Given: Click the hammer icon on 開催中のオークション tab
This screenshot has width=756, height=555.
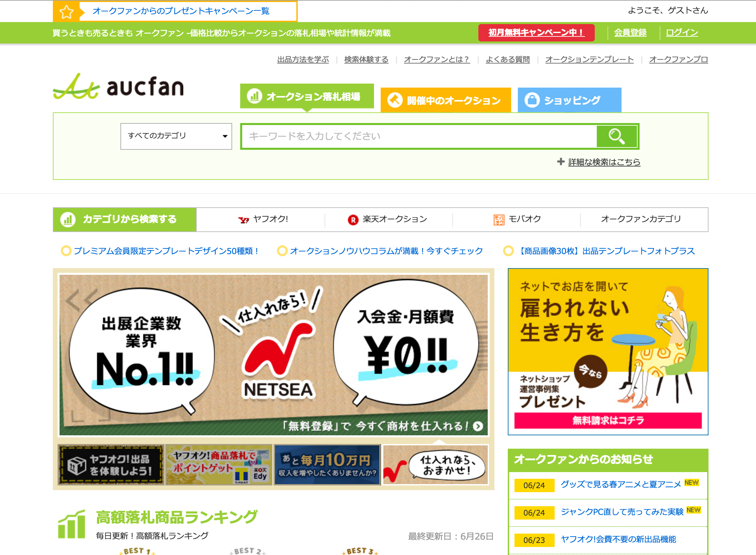Looking at the screenshot, I should point(396,99).
